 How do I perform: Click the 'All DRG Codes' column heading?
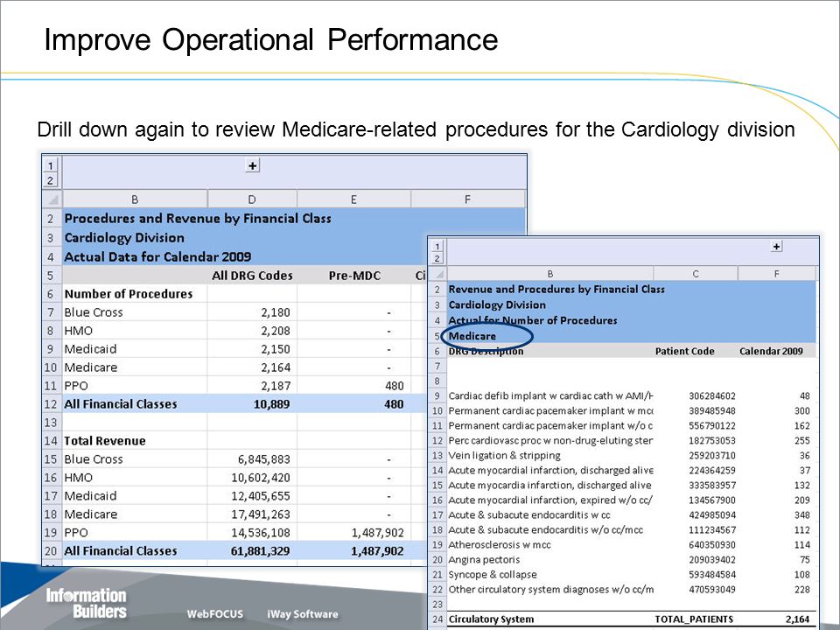click(x=252, y=276)
